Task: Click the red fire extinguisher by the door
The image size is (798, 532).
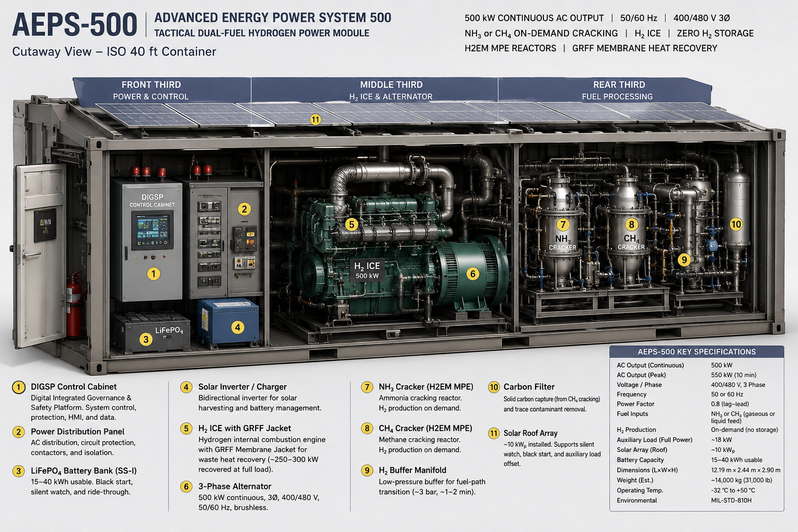Action: 74,305
